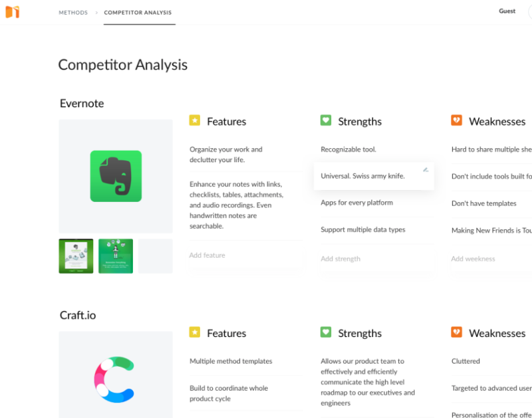Select the 'Apps for every platform' strength

(357, 203)
